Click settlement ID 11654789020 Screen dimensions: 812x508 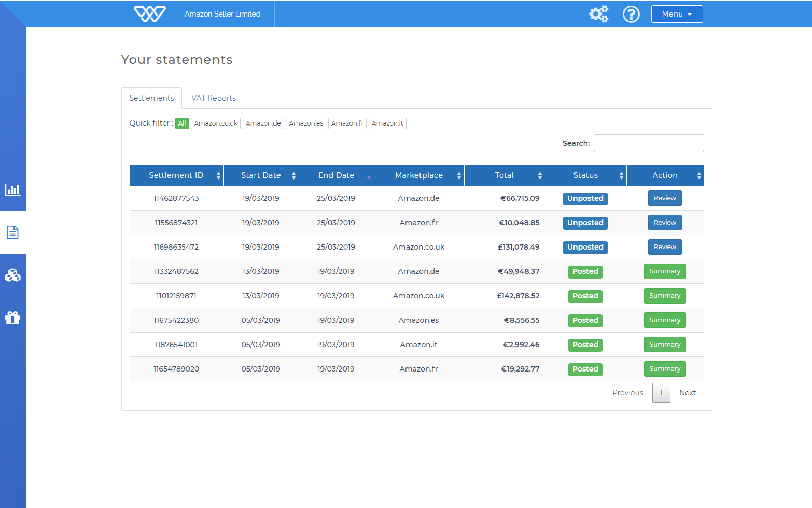click(176, 369)
